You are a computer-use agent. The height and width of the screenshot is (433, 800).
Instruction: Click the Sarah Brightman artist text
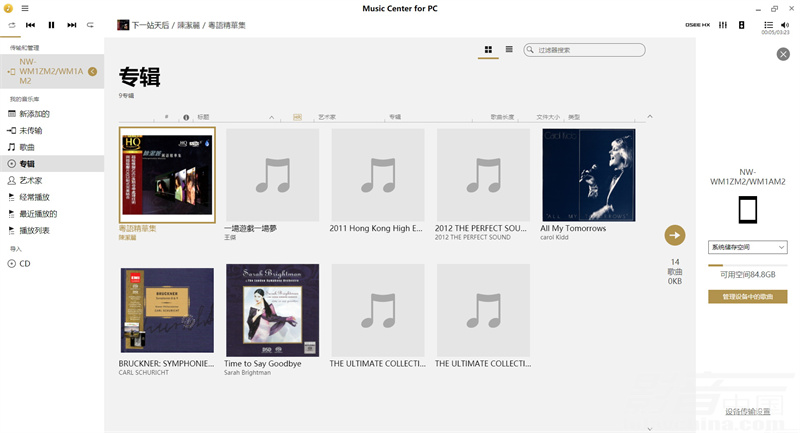point(247,372)
